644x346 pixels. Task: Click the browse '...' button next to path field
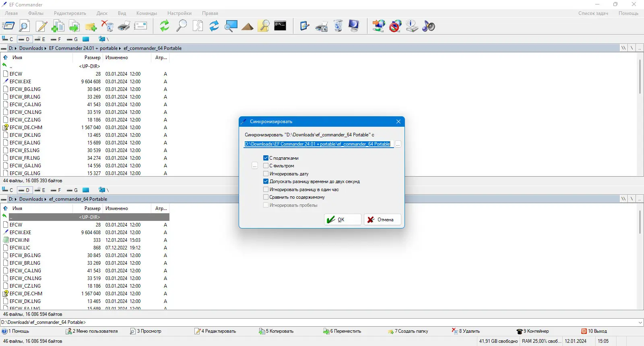[x=398, y=144]
